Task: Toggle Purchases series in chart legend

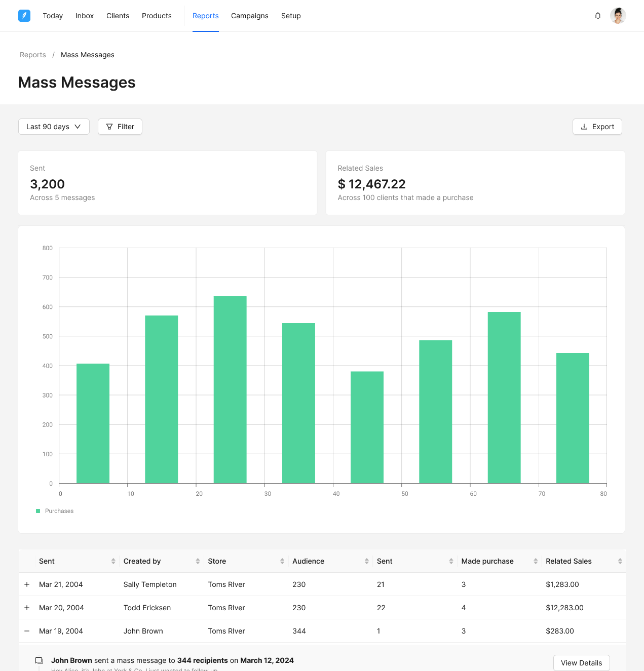Action: (55, 511)
